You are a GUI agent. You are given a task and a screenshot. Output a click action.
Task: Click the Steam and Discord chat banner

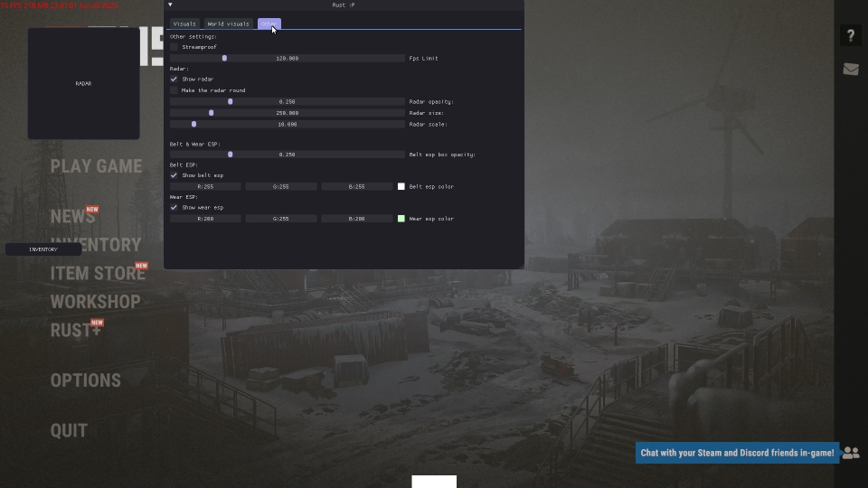pos(737,453)
